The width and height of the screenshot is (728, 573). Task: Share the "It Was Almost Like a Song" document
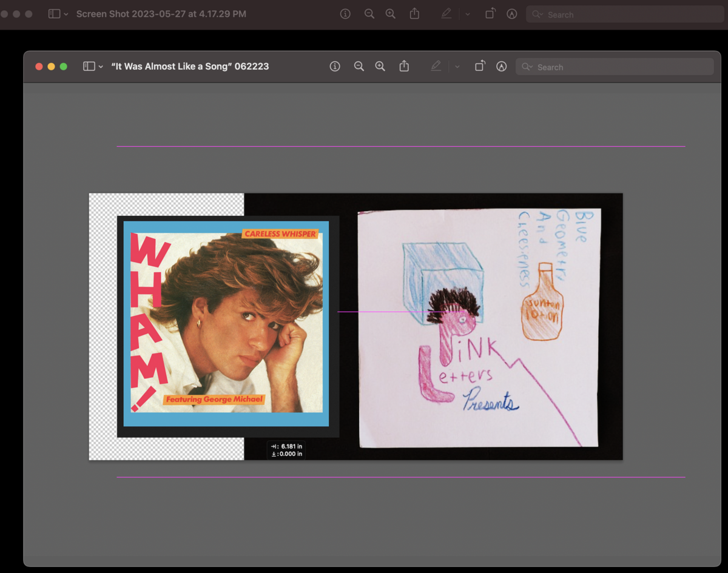pyautogui.click(x=404, y=66)
